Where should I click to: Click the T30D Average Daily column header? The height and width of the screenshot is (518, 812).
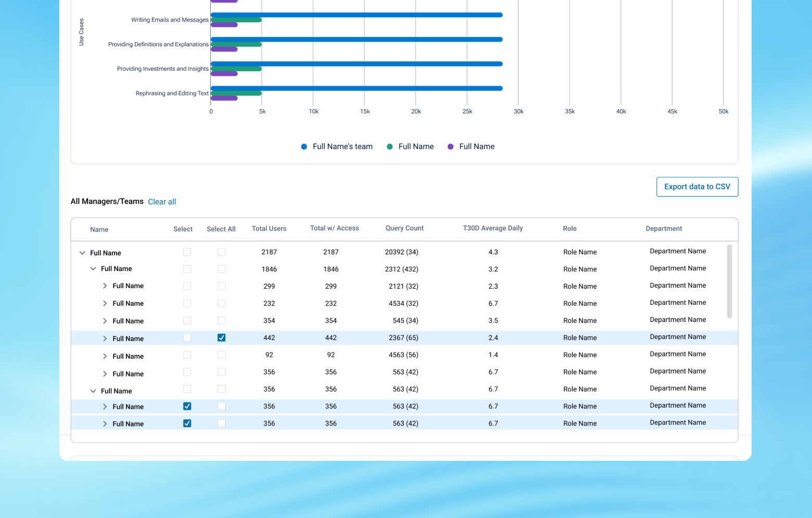pyautogui.click(x=493, y=228)
